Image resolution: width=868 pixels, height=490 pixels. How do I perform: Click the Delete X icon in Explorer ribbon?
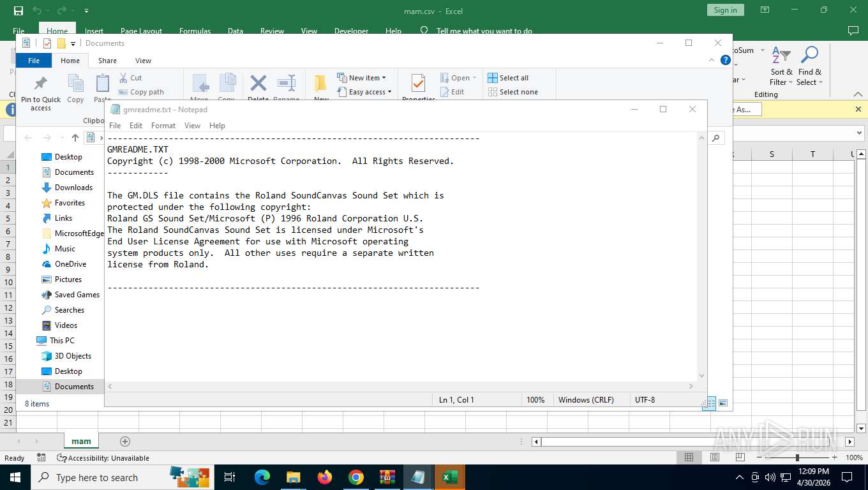(258, 84)
